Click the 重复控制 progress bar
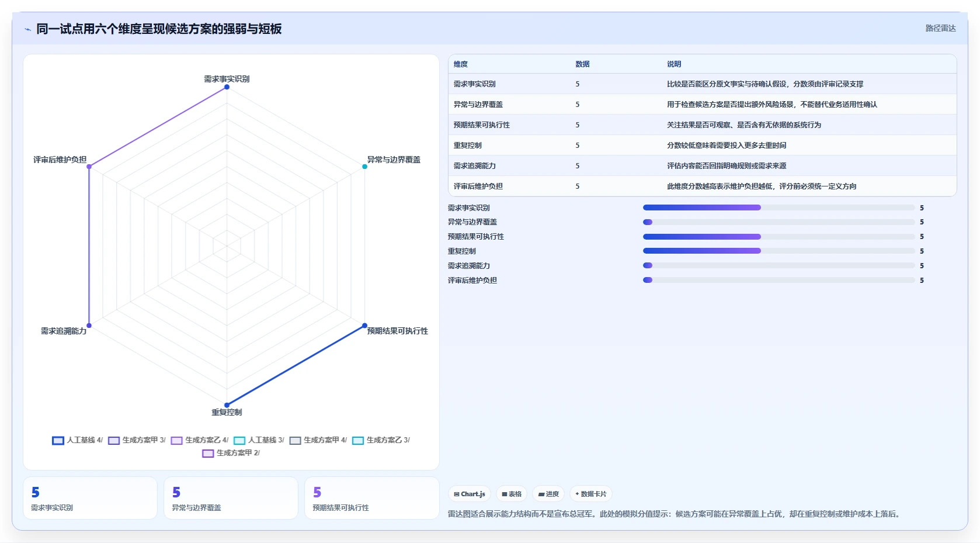 click(x=779, y=251)
